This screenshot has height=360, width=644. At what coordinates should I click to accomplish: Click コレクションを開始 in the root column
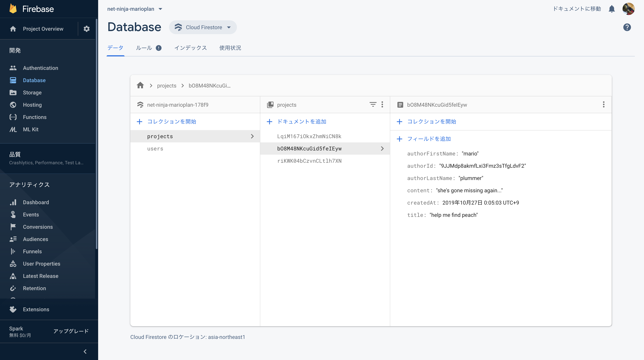click(167, 121)
